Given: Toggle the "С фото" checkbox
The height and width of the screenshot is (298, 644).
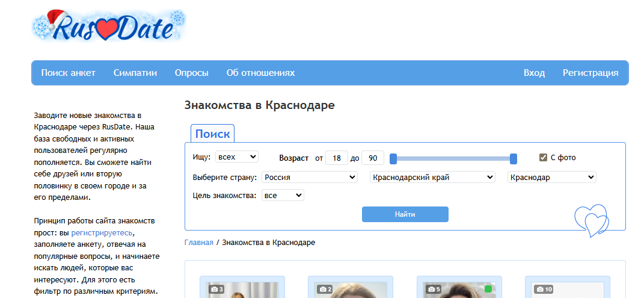Looking at the screenshot, I should tap(543, 158).
